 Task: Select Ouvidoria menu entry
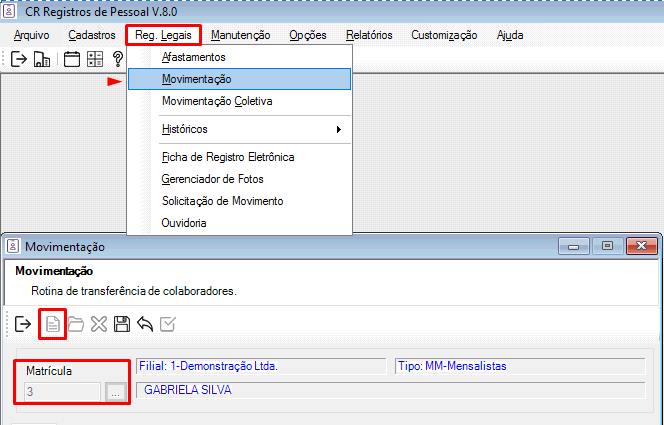(x=240, y=223)
